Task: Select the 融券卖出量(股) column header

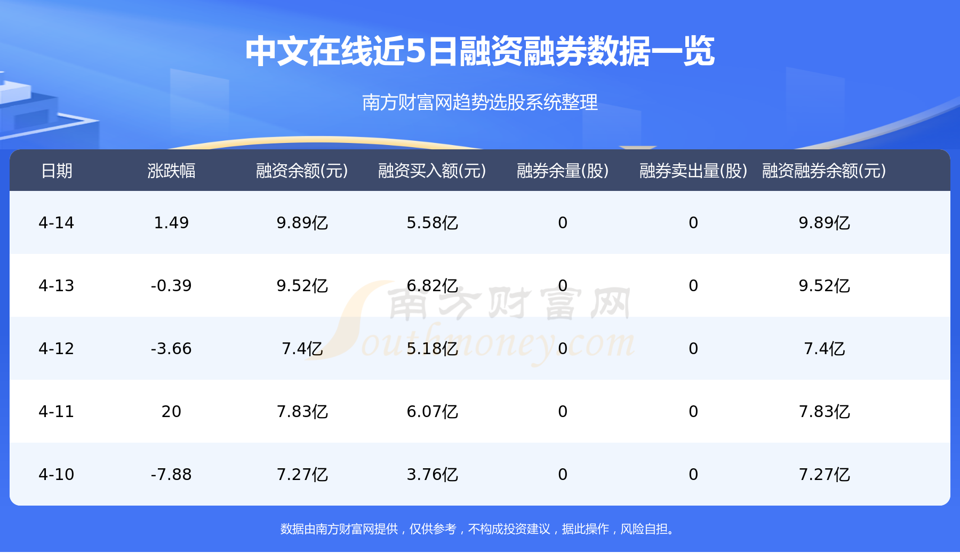Action: coord(693,171)
